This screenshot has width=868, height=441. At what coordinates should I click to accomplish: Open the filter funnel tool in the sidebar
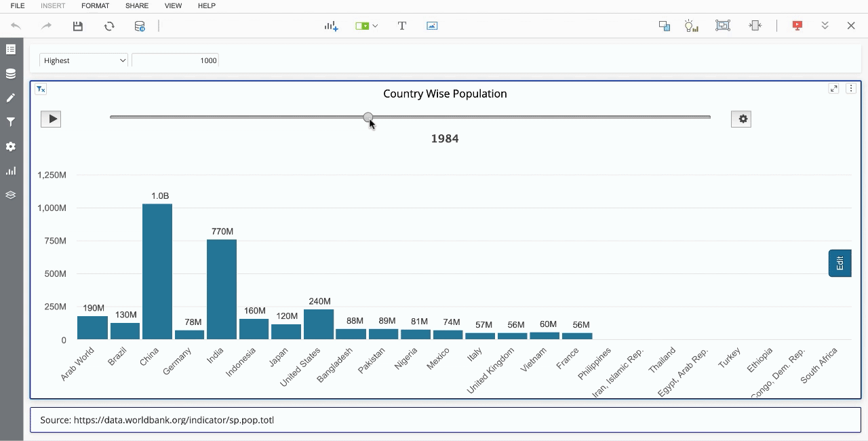(x=10, y=122)
